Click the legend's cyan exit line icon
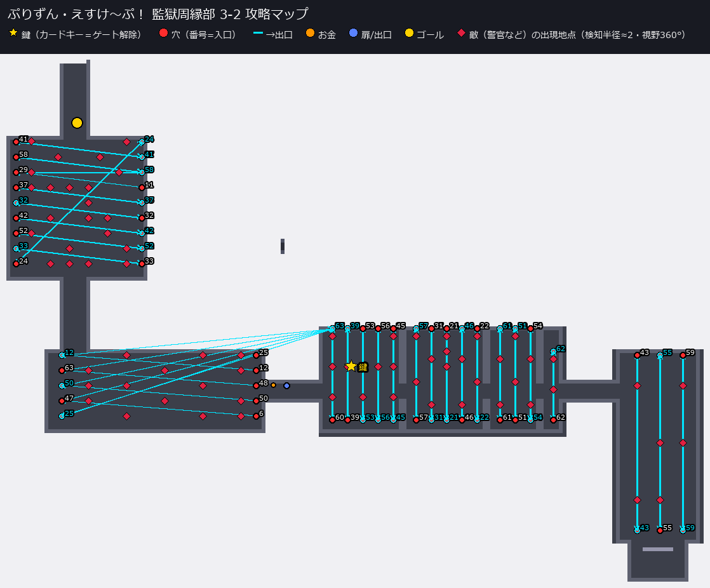The image size is (710, 588). [258, 33]
